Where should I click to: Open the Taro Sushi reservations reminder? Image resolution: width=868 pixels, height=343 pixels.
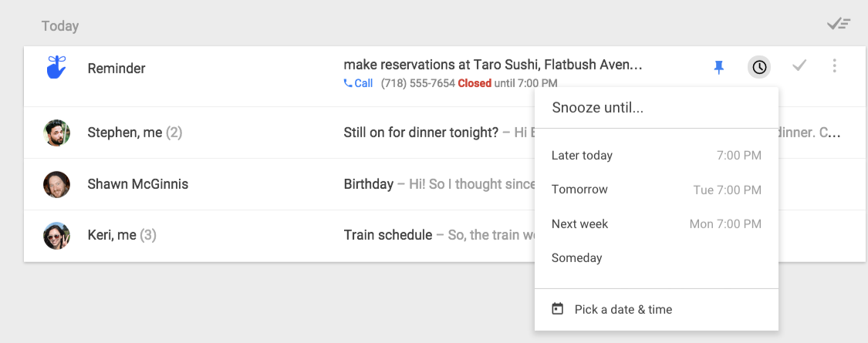[492, 66]
